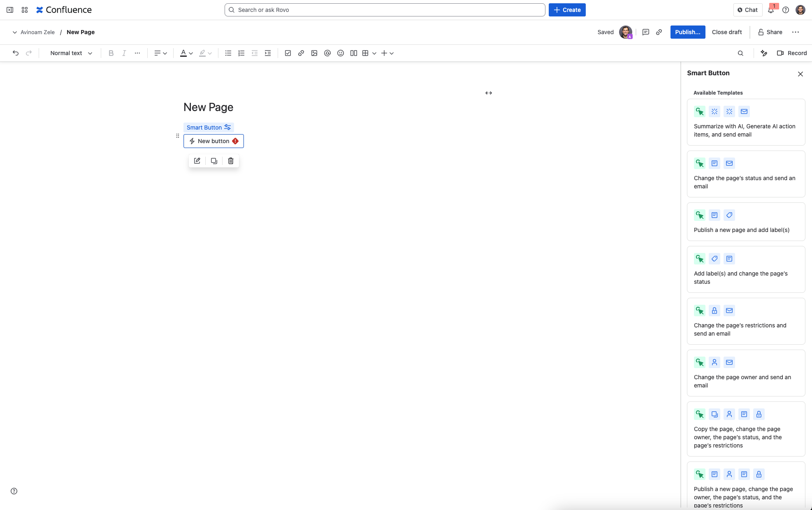Toggle numbered list formatting
This screenshot has width=812, height=510.
tap(241, 53)
